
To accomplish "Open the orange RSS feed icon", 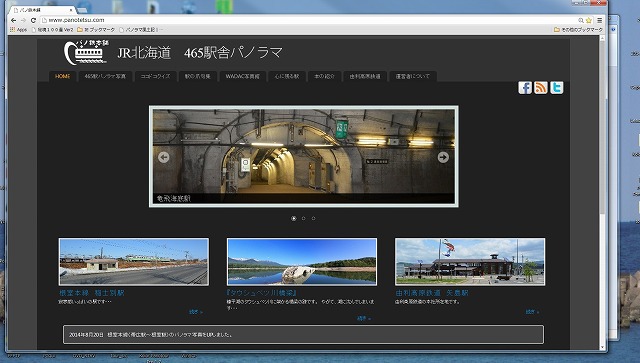I will coord(541,88).
